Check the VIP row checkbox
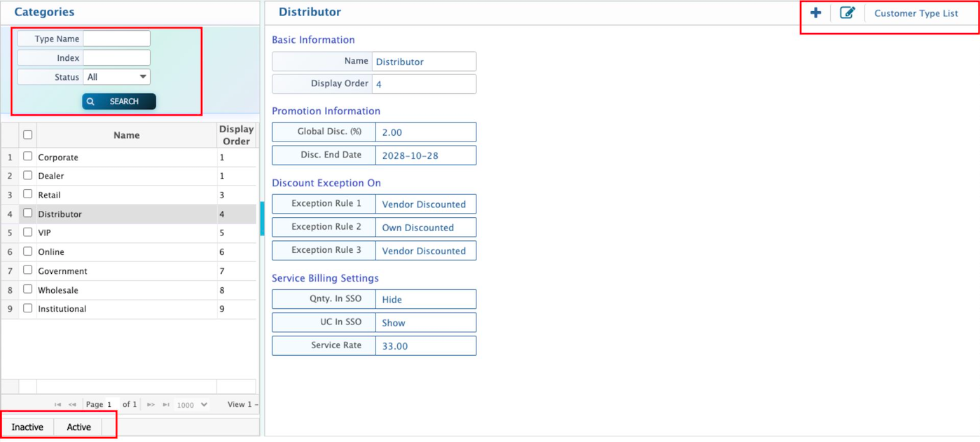 [x=28, y=233]
